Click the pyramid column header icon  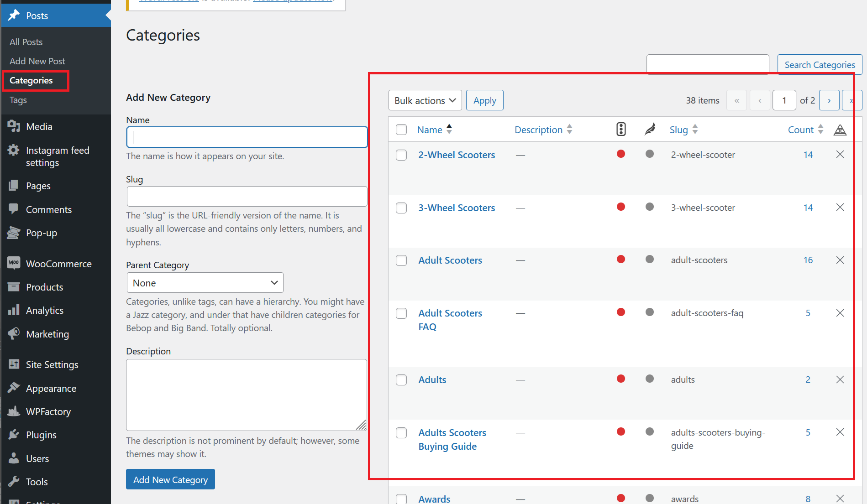[840, 130]
